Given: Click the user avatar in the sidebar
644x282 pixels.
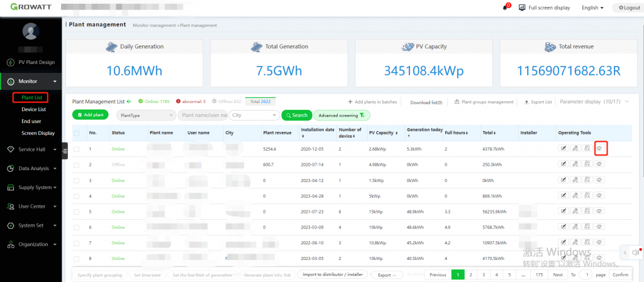Looking at the screenshot, I should pos(31,31).
